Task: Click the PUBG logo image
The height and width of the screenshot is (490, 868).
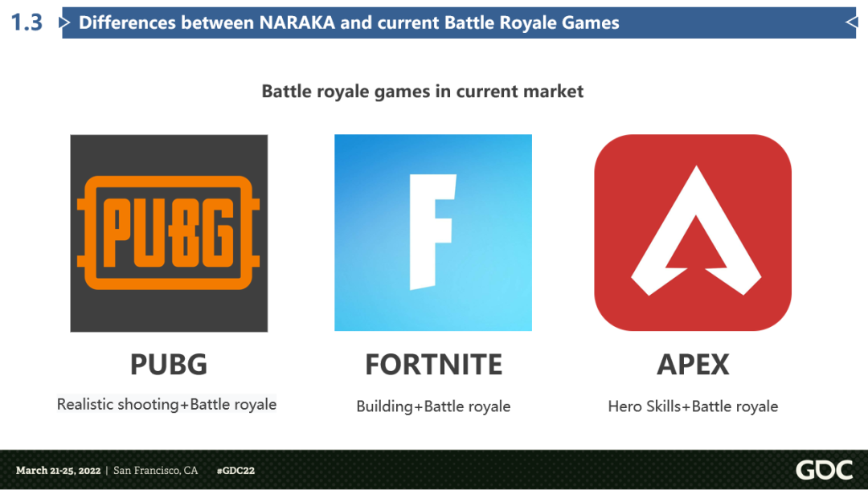Action: click(169, 233)
